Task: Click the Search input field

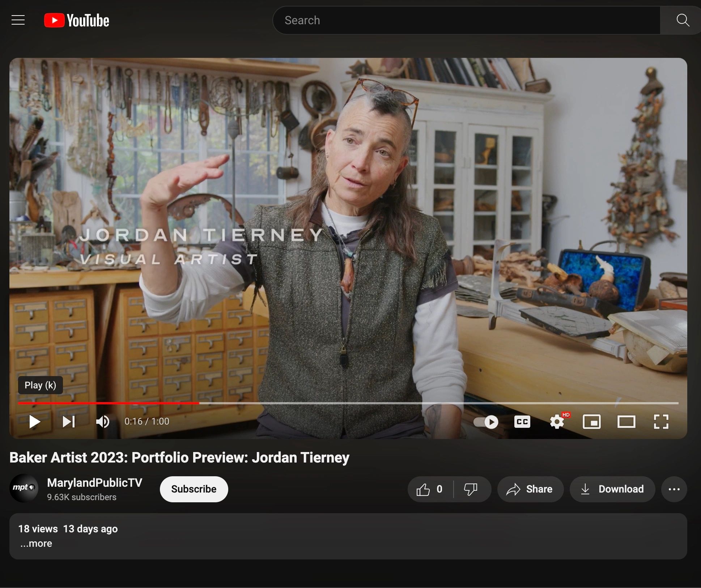Action: (466, 20)
